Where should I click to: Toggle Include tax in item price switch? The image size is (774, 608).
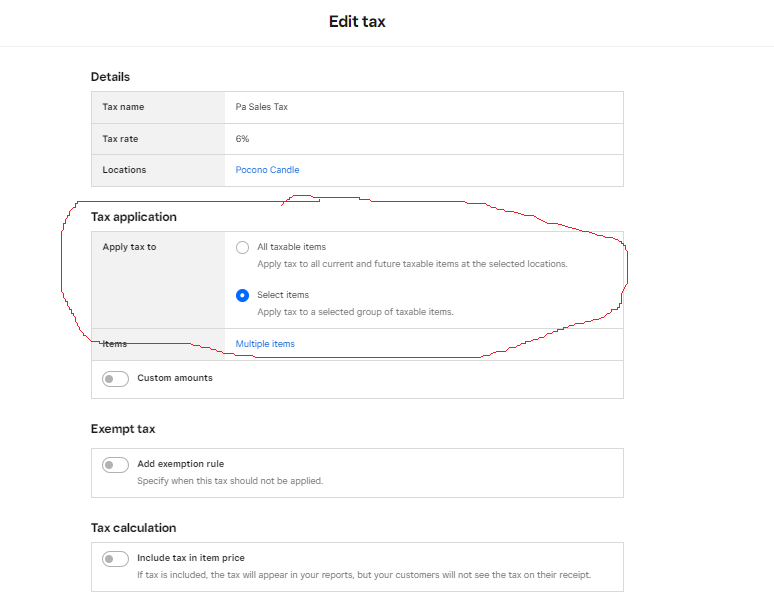click(115, 559)
